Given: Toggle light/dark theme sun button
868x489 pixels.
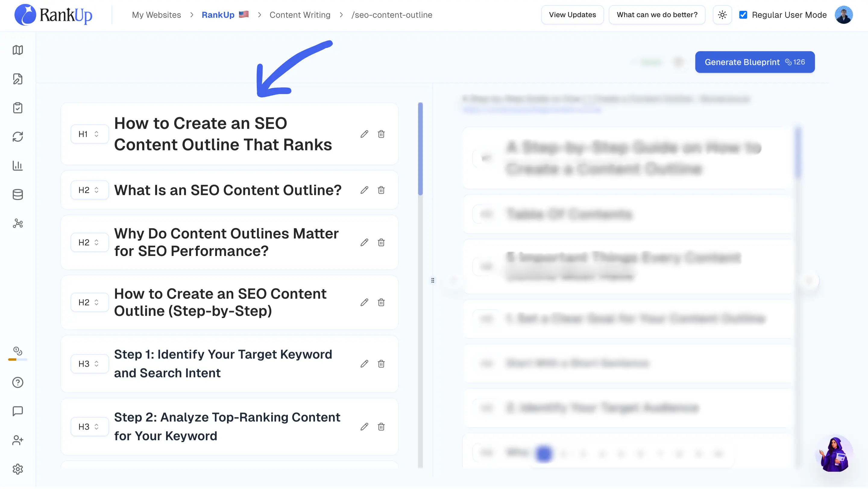Looking at the screenshot, I should pyautogui.click(x=722, y=15).
